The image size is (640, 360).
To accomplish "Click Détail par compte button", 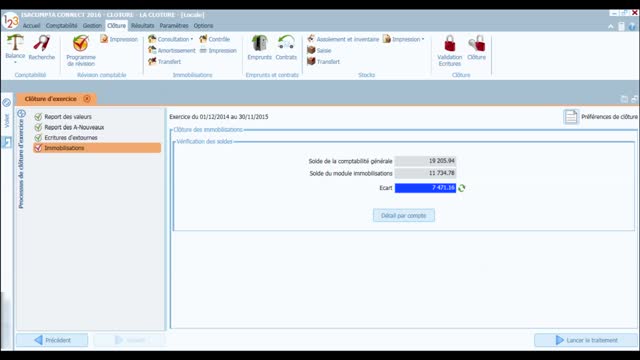I will pos(404,216).
